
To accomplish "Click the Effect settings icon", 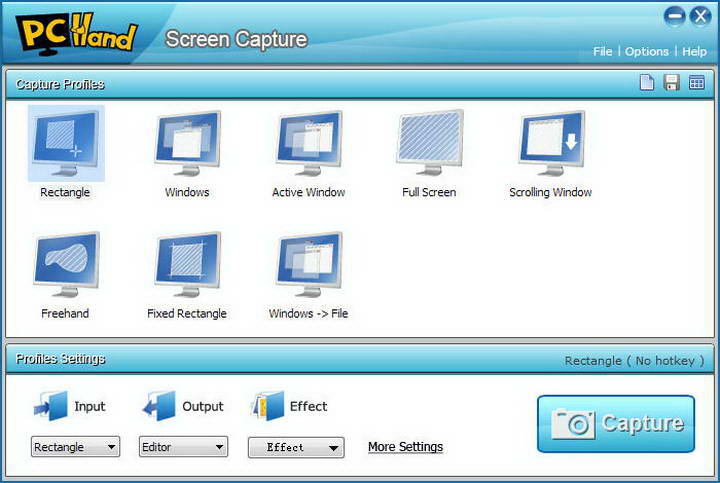I will click(268, 406).
